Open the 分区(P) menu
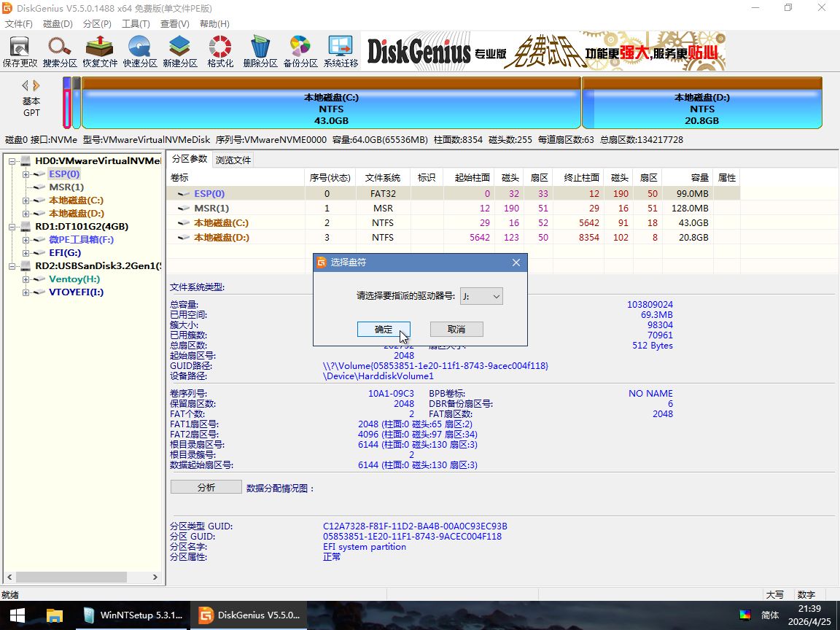The height and width of the screenshot is (630, 840). (97, 24)
